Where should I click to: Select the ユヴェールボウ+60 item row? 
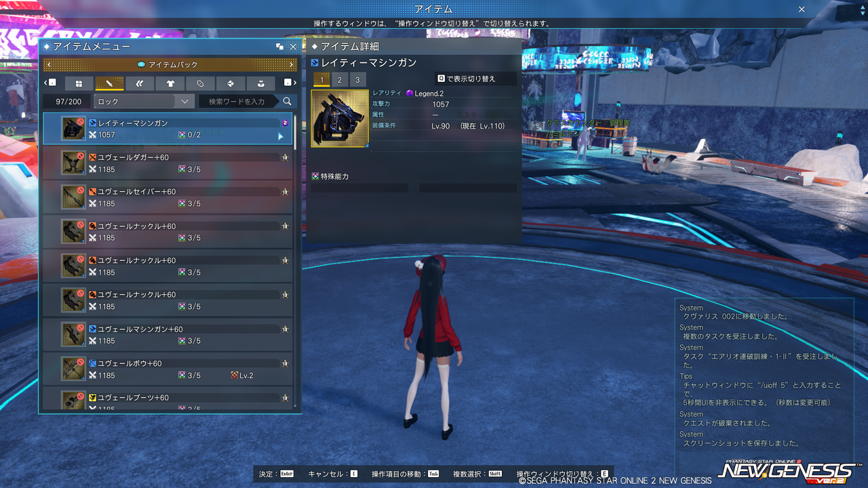coord(168,369)
